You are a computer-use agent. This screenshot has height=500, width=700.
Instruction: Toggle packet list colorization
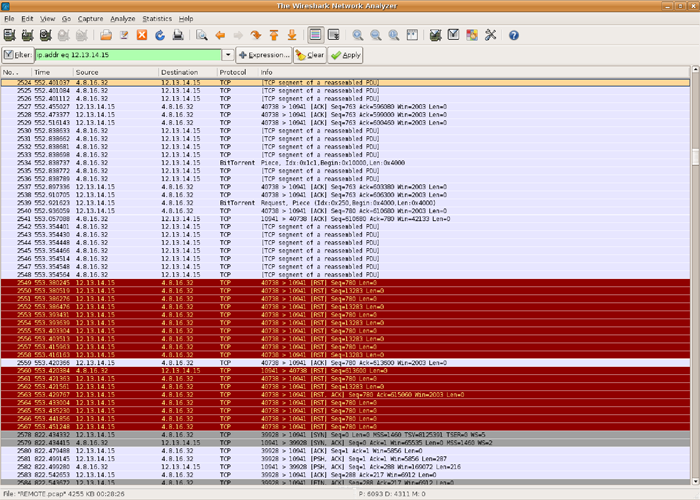tap(315, 35)
